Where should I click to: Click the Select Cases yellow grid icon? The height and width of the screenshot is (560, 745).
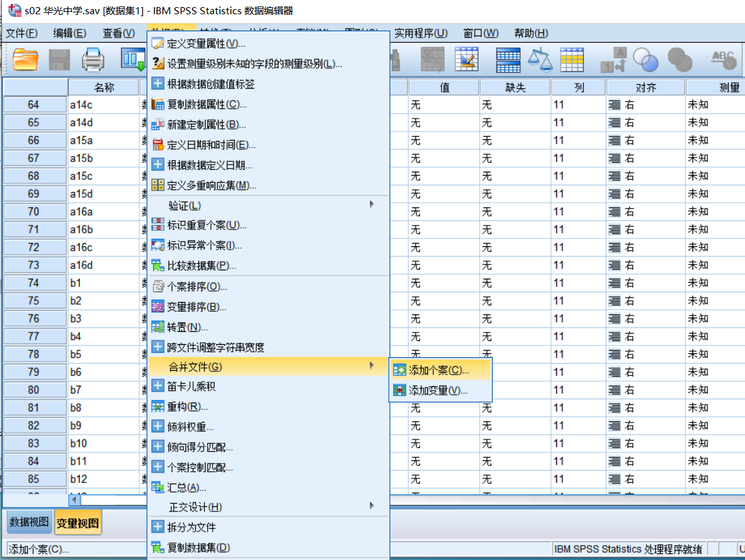coord(572,60)
